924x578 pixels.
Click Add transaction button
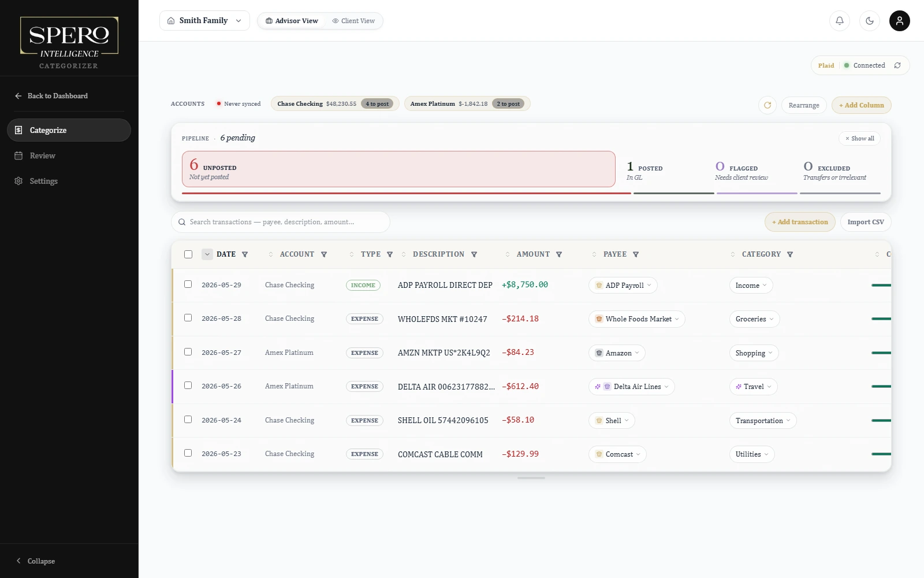800,222
